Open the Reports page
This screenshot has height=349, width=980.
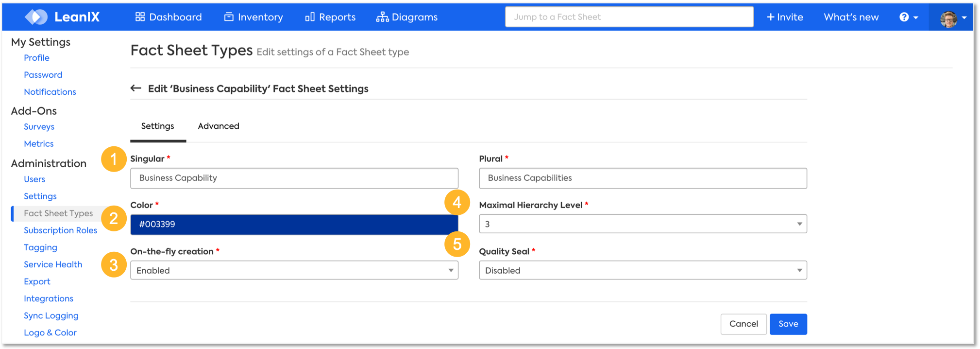point(330,17)
